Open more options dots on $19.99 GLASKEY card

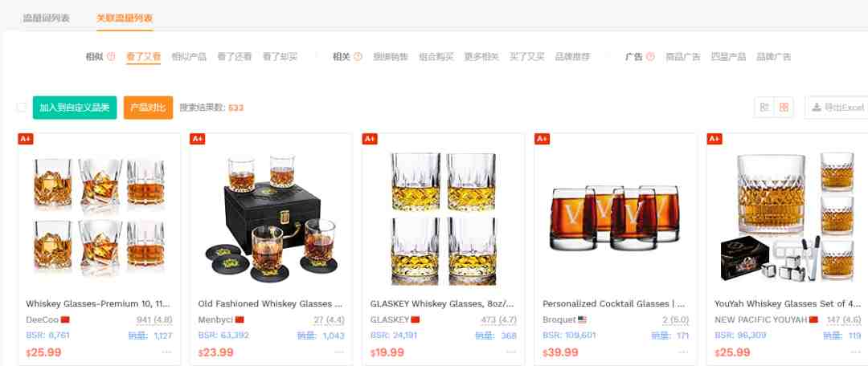tap(511, 352)
